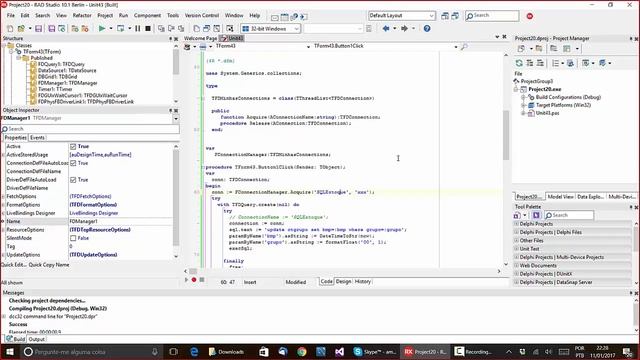Open the Refactor menu
Viewport: 640px width, 360px height.
coord(82,16)
